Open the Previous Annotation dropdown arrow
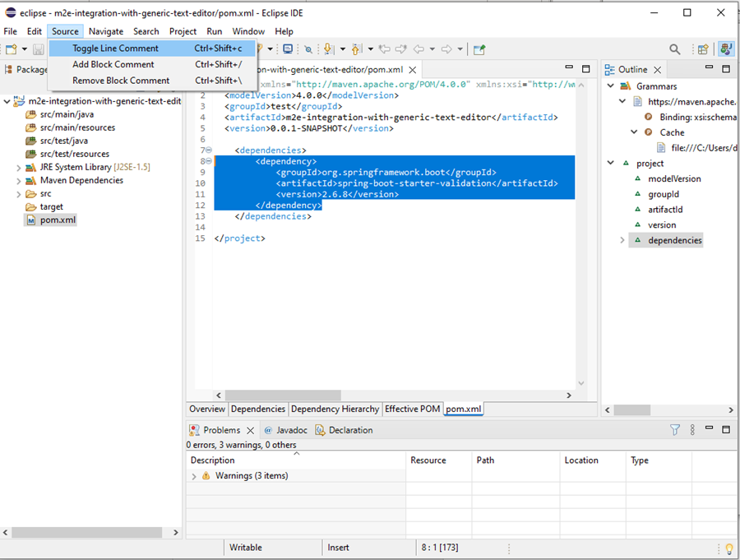This screenshot has width=740, height=560. [371, 49]
